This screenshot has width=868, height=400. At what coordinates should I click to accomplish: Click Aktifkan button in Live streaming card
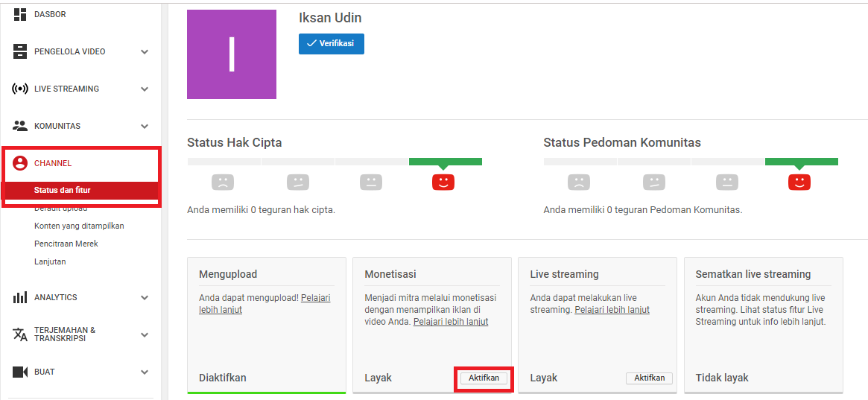650,378
